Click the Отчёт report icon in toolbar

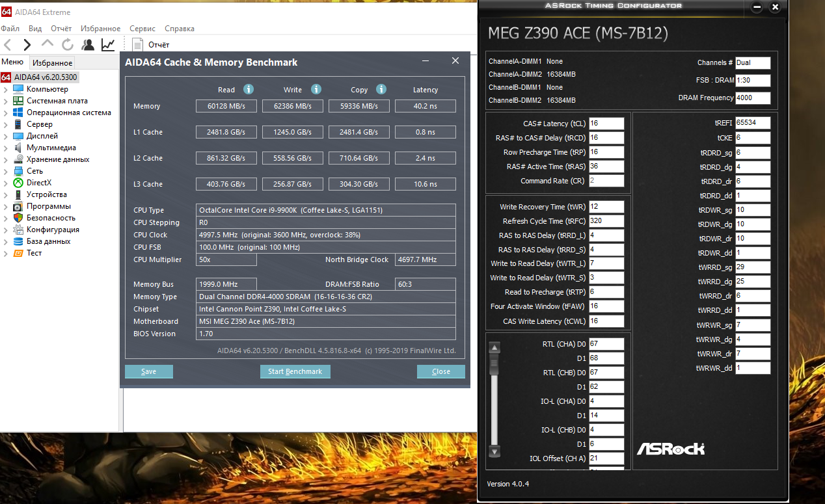137,44
